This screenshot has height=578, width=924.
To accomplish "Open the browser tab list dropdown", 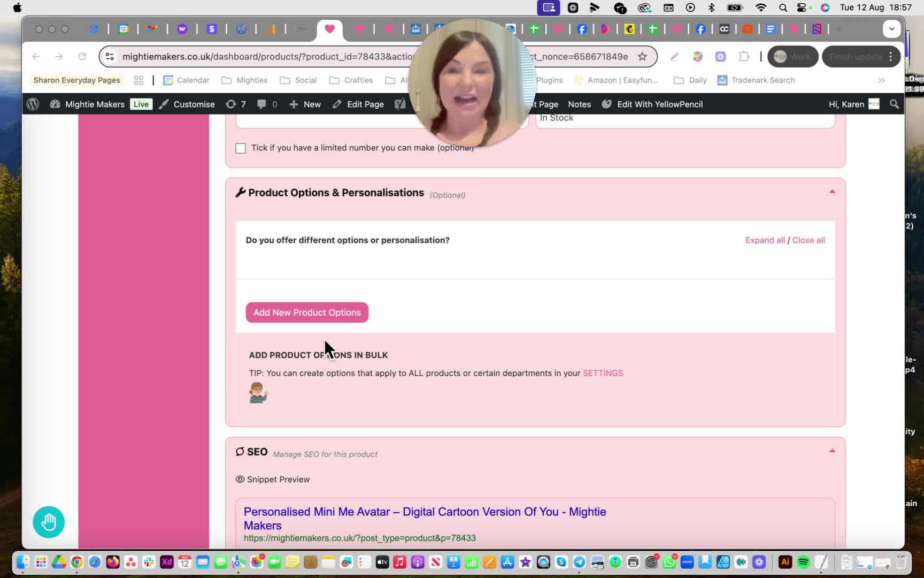I will tap(891, 29).
